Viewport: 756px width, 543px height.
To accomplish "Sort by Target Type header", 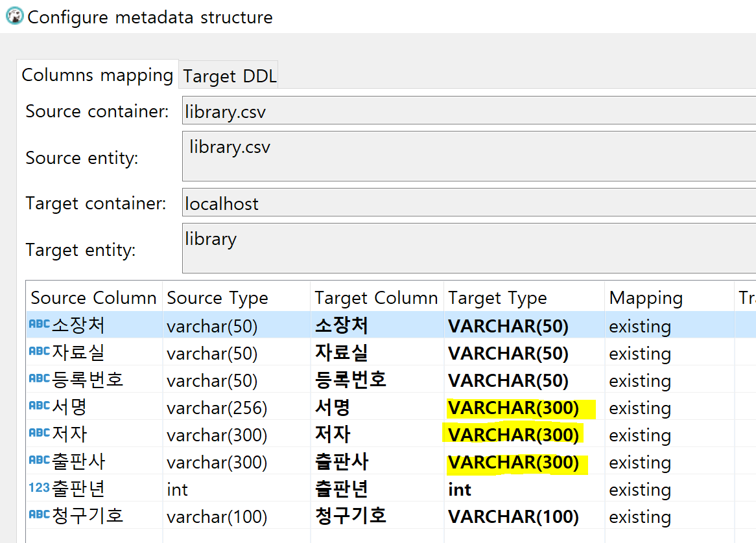I will 524,298.
